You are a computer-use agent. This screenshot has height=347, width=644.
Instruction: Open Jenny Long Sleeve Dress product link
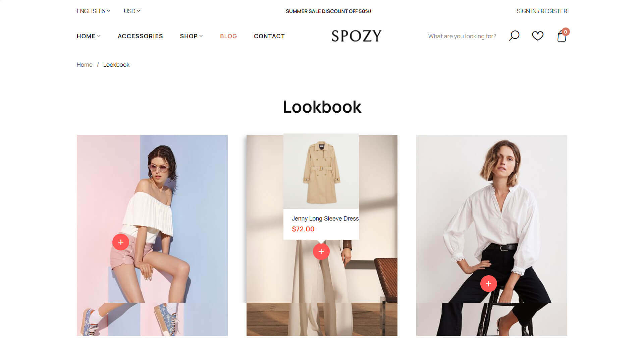pyautogui.click(x=325, y=219)
